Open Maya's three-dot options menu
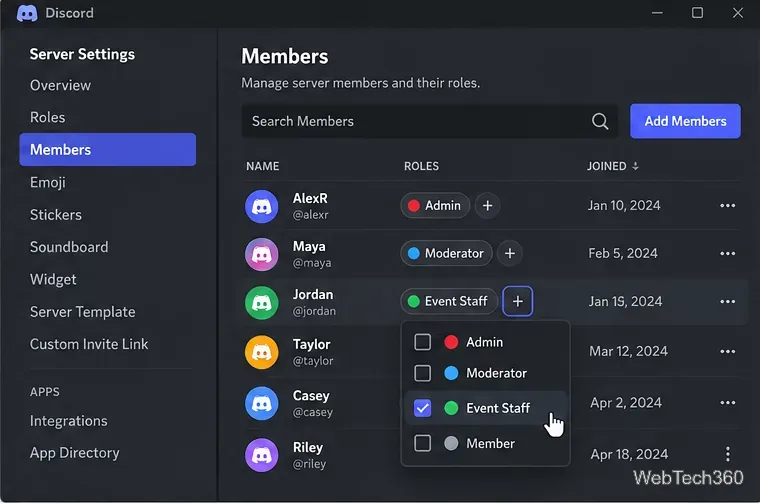760x504 pixels. [728, 253]
